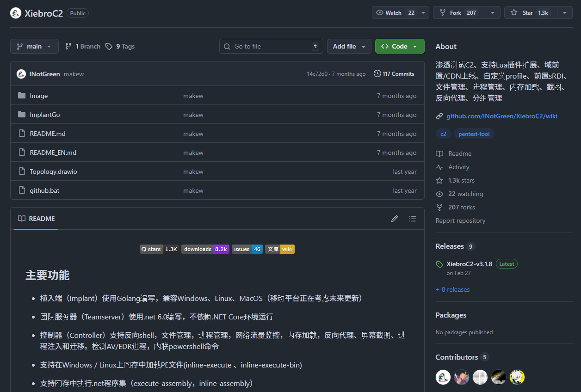
Task: Open the Image folder
Action: [39, 96]
